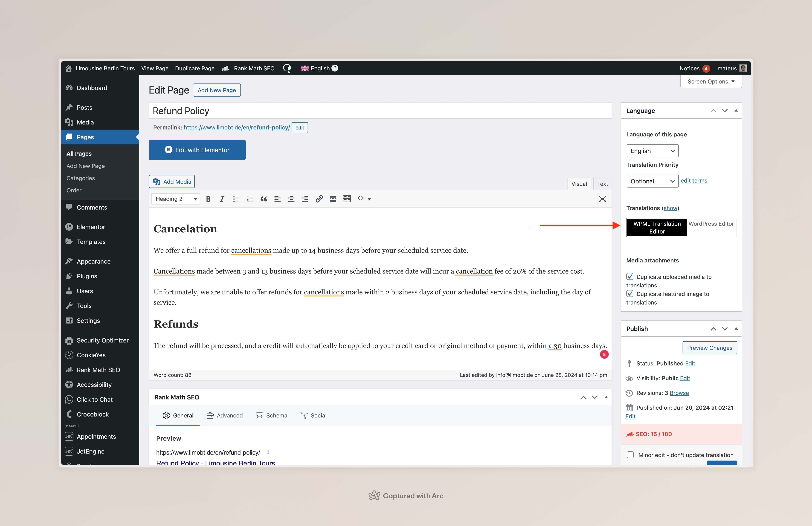Click Preview Changes button
The image size is (812, 526).
tap(710, 348)
